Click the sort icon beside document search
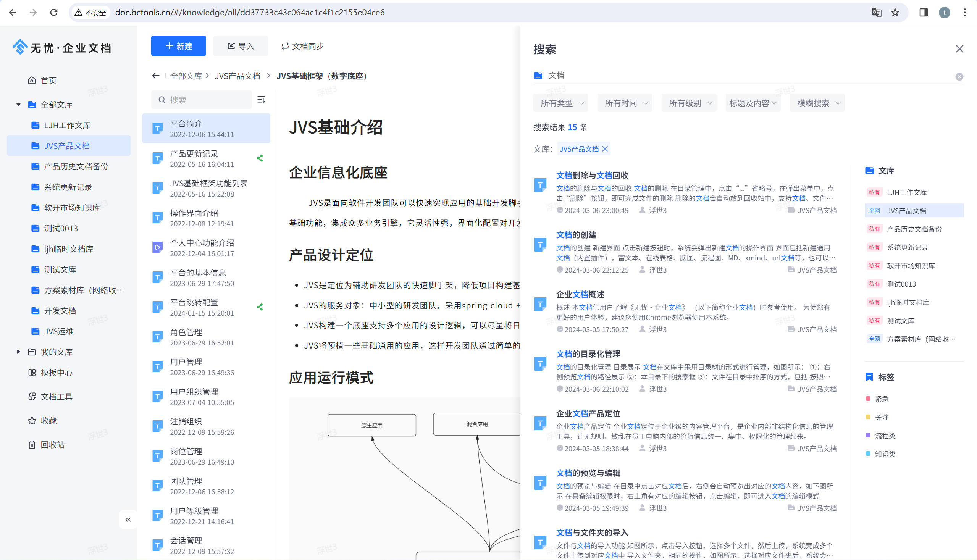The height and width of the screenshot is (560, 977). (261, 100)
